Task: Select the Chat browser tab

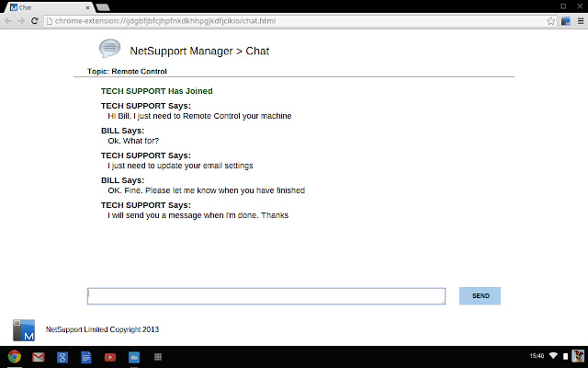Action: coord(49,7)
